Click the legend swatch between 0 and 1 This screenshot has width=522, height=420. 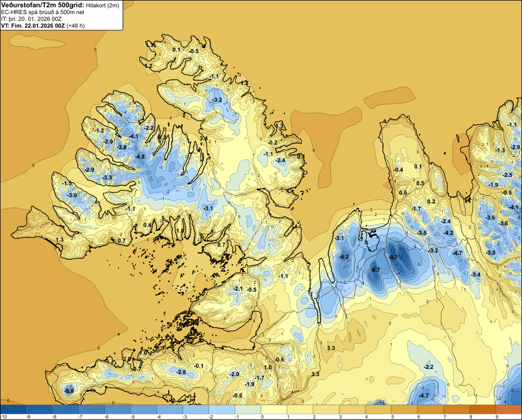click(274, 409)
